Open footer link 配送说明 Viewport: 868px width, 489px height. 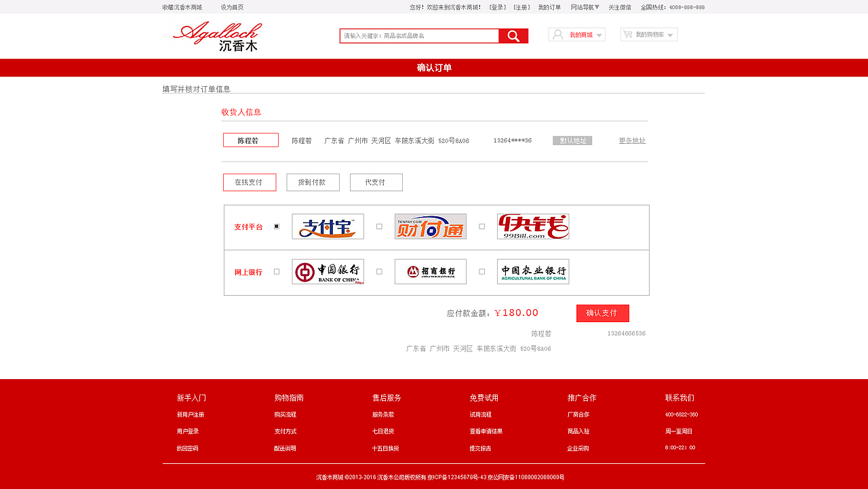pyautogui.click(x=285, y=448)
